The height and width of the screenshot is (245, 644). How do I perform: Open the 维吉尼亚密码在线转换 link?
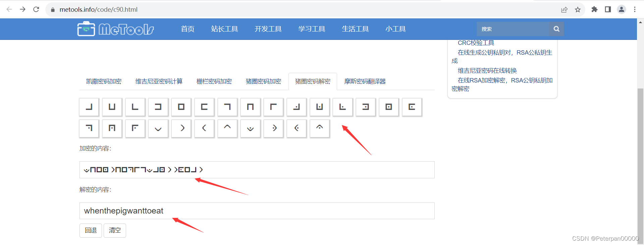[487, 71]
